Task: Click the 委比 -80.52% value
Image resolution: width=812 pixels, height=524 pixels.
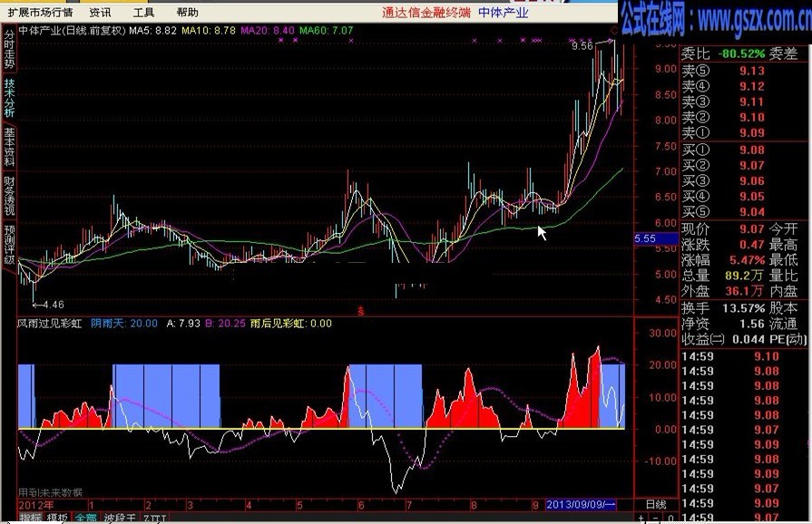Action: (x=741, y=53)
